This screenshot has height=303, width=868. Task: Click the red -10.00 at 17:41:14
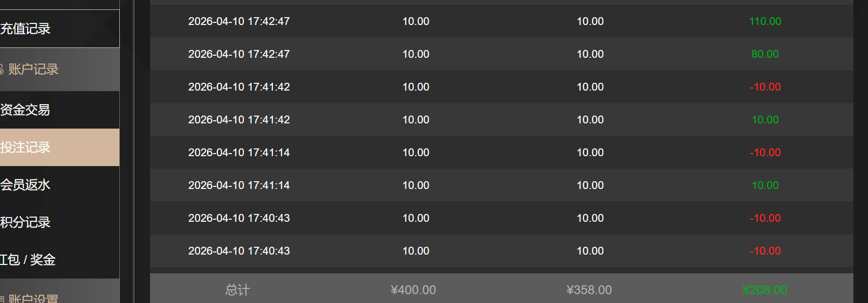pyautogui.click(x=765, y=153)
